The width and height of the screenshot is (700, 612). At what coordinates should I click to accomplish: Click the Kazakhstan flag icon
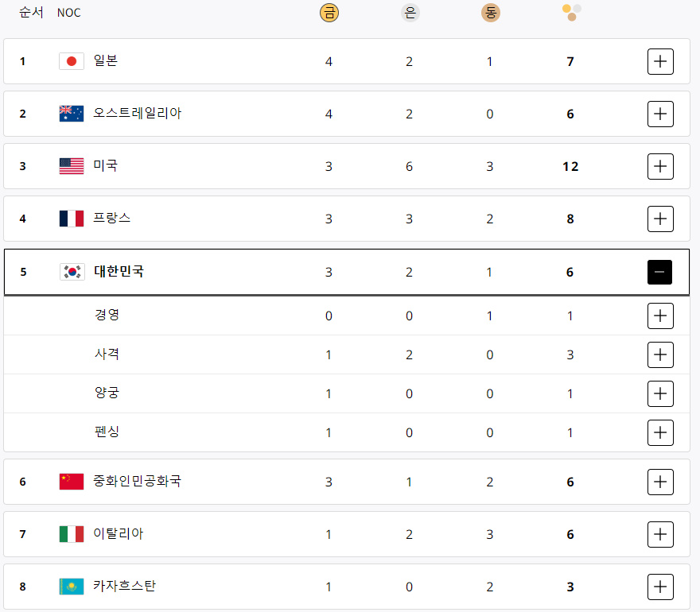coord(72,586)
